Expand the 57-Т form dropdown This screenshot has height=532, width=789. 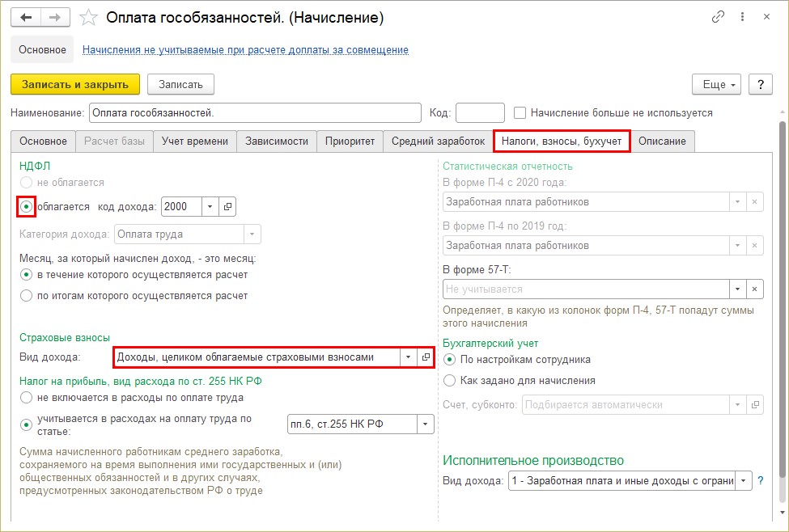(x=737, y=289)
